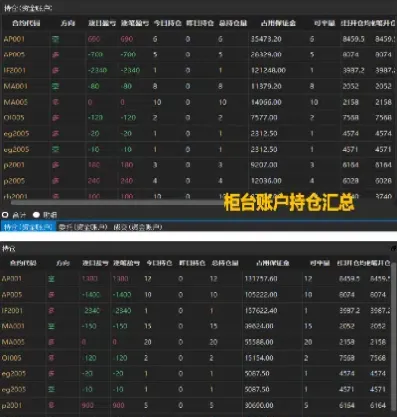Click the margin value 30600.00

coord(259,405)
